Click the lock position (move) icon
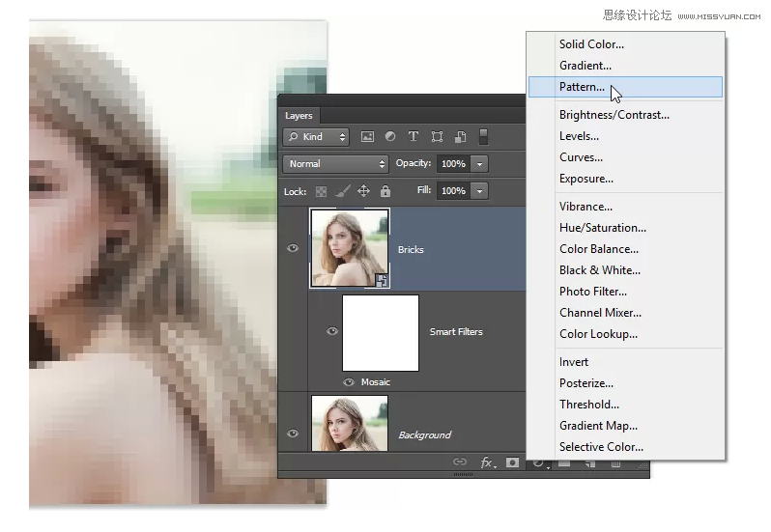The width and height of the screenshot is (771, 532). tap(364, 191)
